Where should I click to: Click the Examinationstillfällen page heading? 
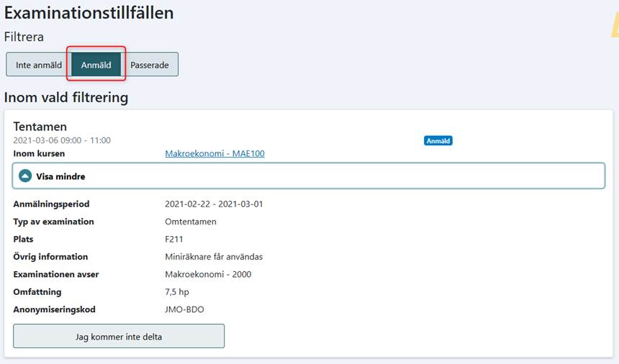89,13
